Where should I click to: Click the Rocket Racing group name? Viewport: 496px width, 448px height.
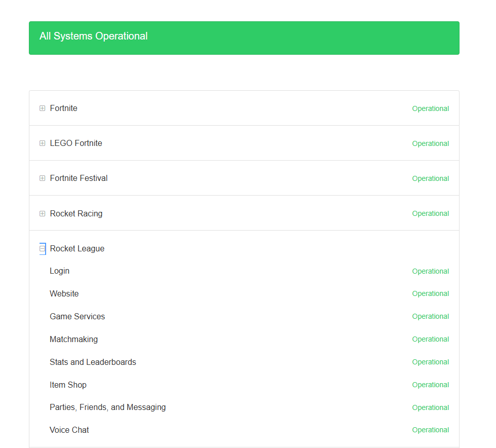tap(76, 213)
